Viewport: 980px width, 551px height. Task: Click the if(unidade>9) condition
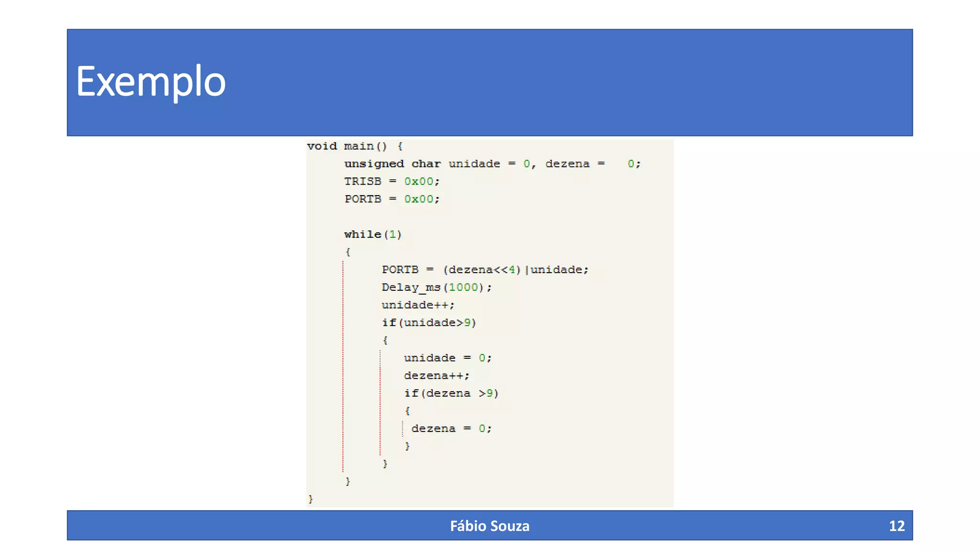[429, 323]
